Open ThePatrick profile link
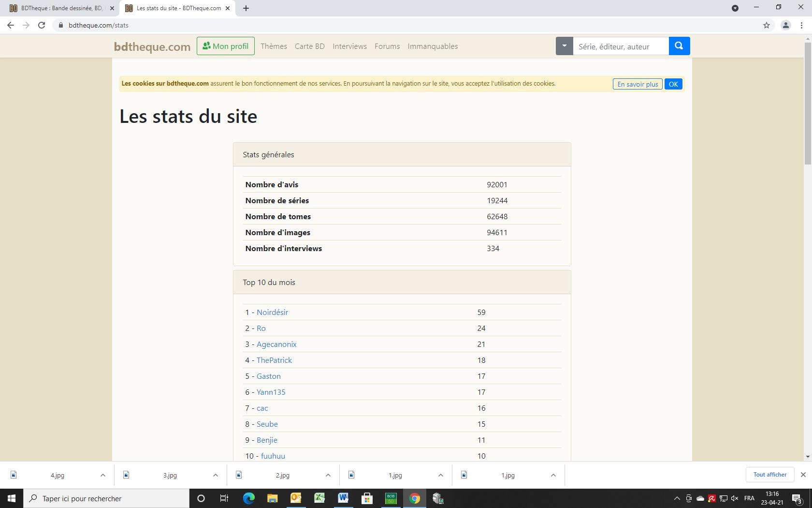Screen dimensions: 812x508 (274, 360)
